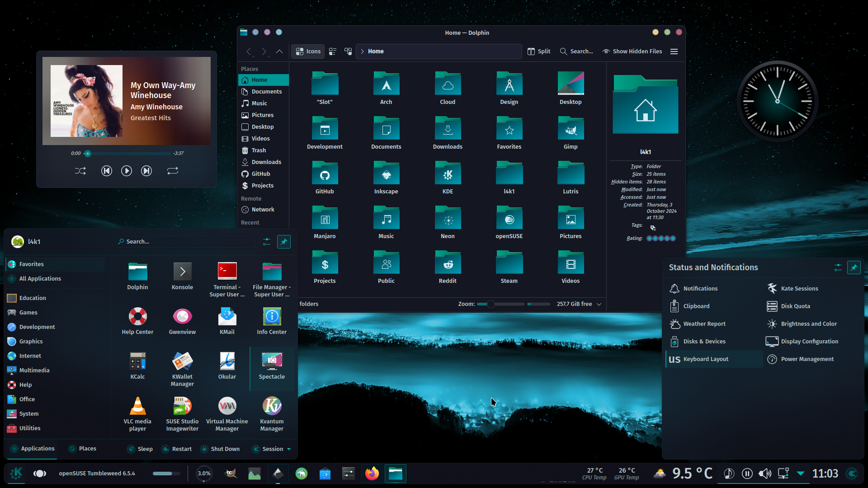The width and height of the screenshot is (868, 488).
Task: Expand the free space dropdown in Dolphin
Action: point(599,304)
